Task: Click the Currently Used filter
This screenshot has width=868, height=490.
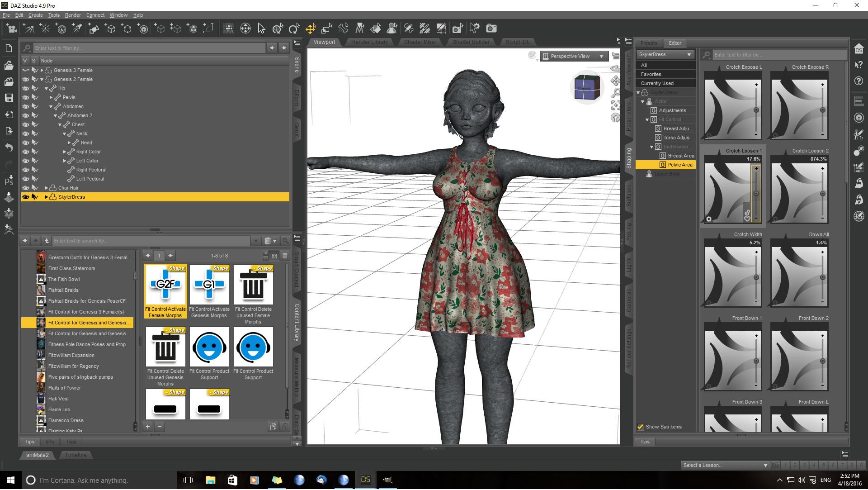Action: click(x=657, y=83)
